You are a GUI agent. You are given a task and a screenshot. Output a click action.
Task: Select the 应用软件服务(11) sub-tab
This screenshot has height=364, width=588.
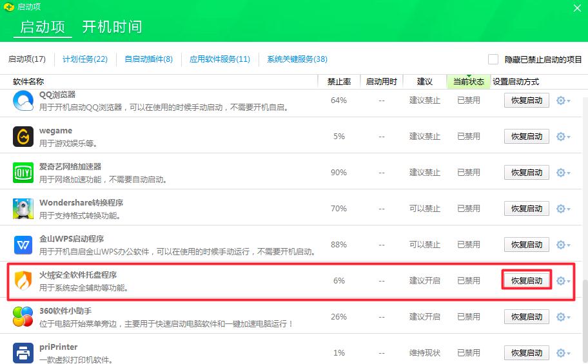click(x=220, y=59)
